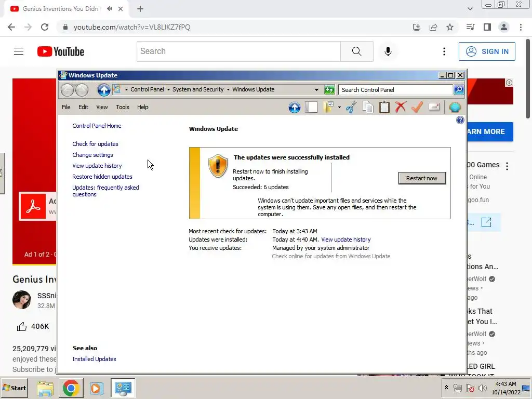Open Windows Explorer from the taskbar
Image resolution: width=532 pixels, height=399 pixels.
[x=45, y=389]
